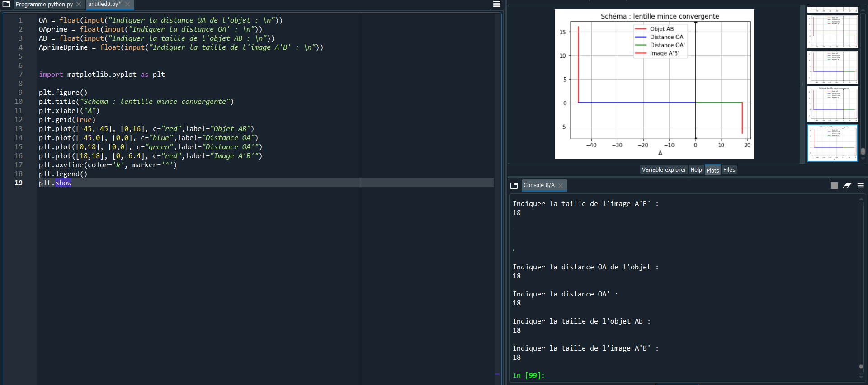This screenshot has height=385, width=868.
Task: Click the plot thumbnails scrollbar handle
Action: 863,151
